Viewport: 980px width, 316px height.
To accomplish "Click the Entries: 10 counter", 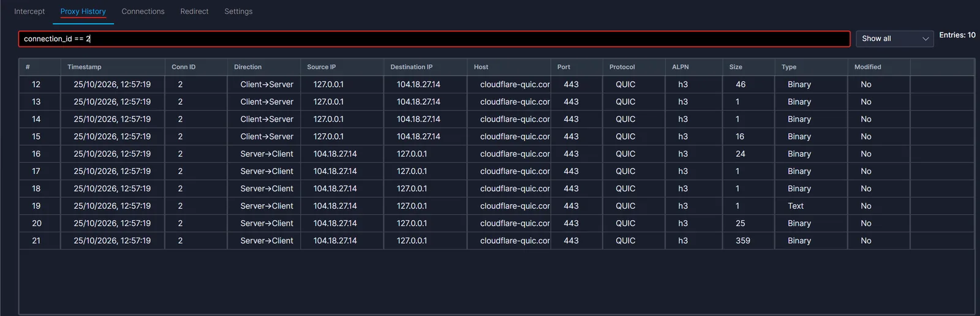I will (957, 35).
